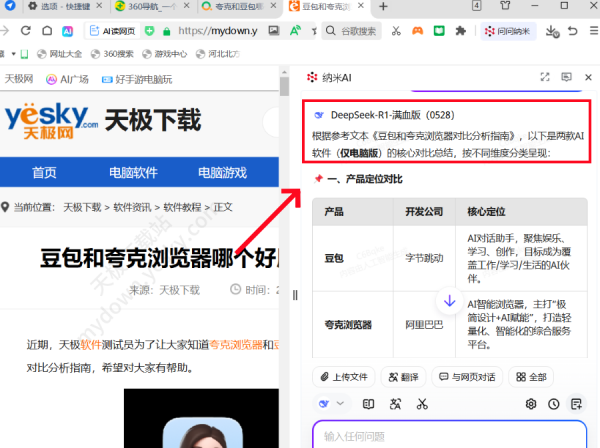Click the 与网页对话 button

point(466,377)
